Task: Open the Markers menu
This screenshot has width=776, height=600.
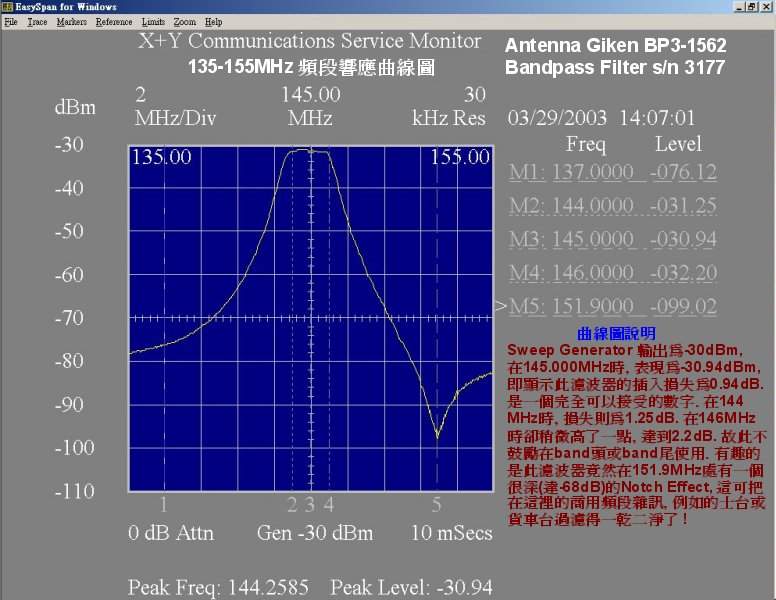Action: 71,22
